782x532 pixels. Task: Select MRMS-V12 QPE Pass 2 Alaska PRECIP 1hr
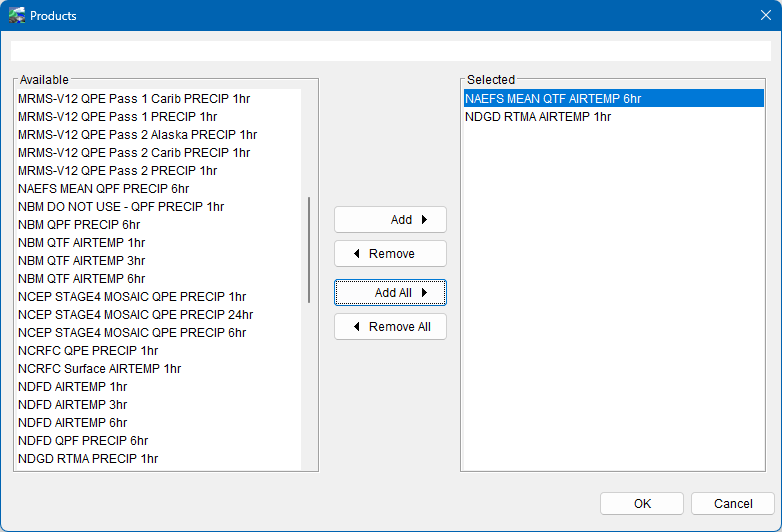(159, 135)
